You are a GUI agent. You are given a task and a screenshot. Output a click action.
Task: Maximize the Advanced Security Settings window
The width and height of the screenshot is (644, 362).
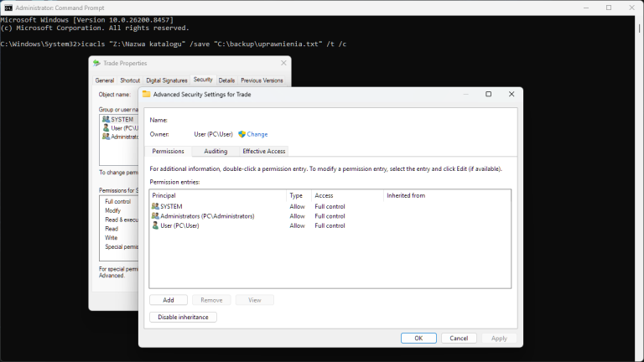[x=488, y=94]
